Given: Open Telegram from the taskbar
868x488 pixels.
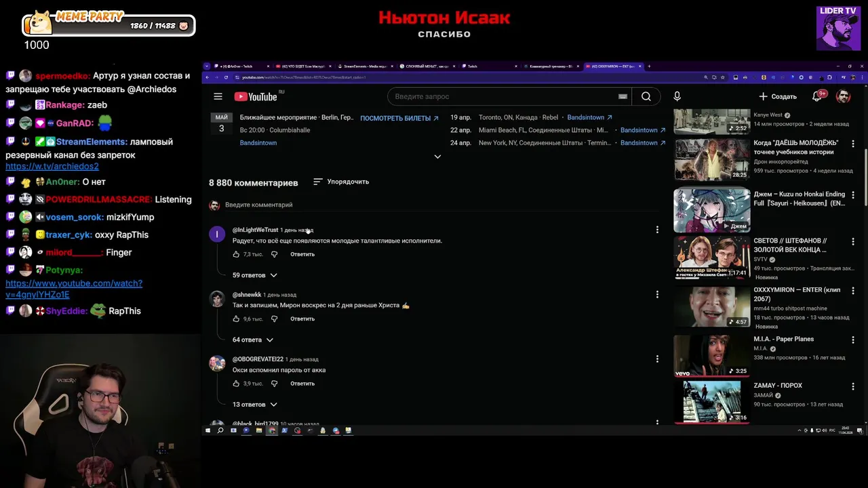Looking at the screenshot, I should click(x=336, y=430).
